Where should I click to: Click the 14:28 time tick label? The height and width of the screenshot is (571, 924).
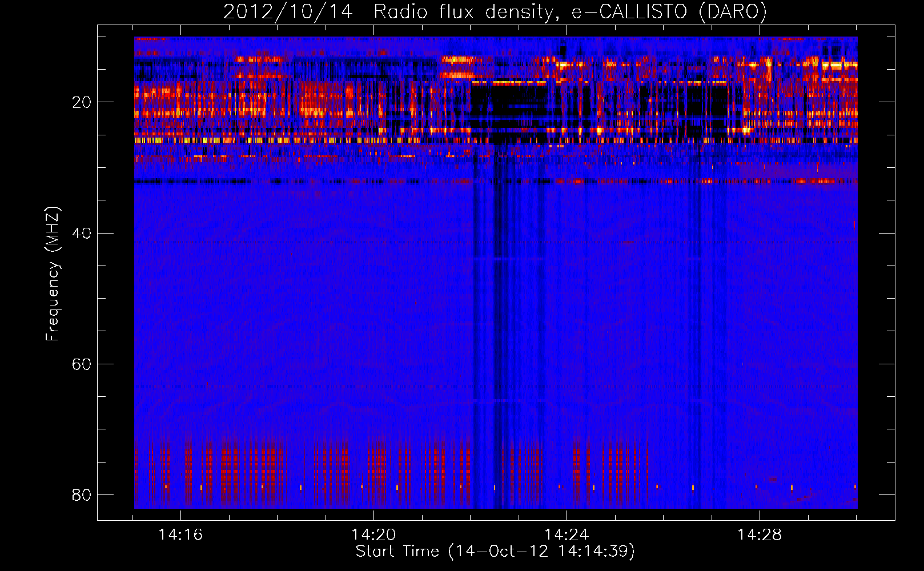click(760, 535)
